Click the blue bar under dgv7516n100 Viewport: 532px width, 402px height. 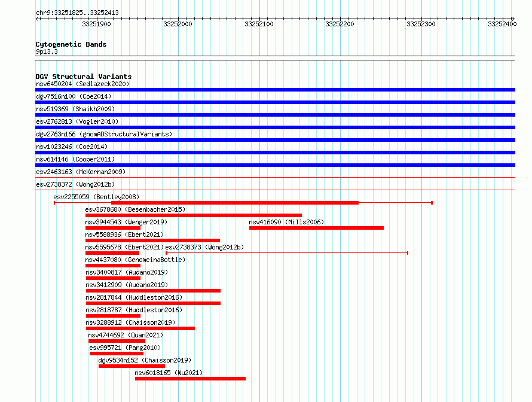[x=275, y=102]
